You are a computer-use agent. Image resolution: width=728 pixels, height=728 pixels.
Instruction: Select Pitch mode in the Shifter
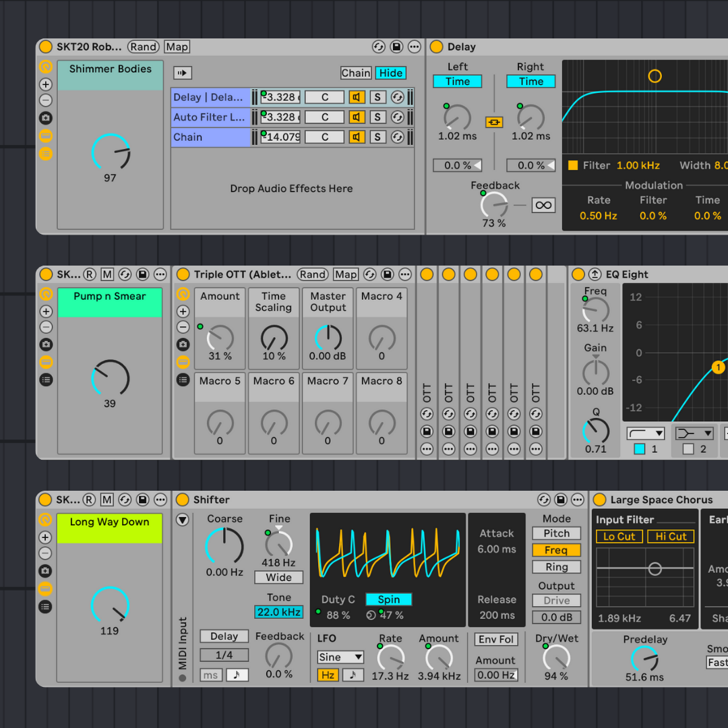tap(556, 533)
